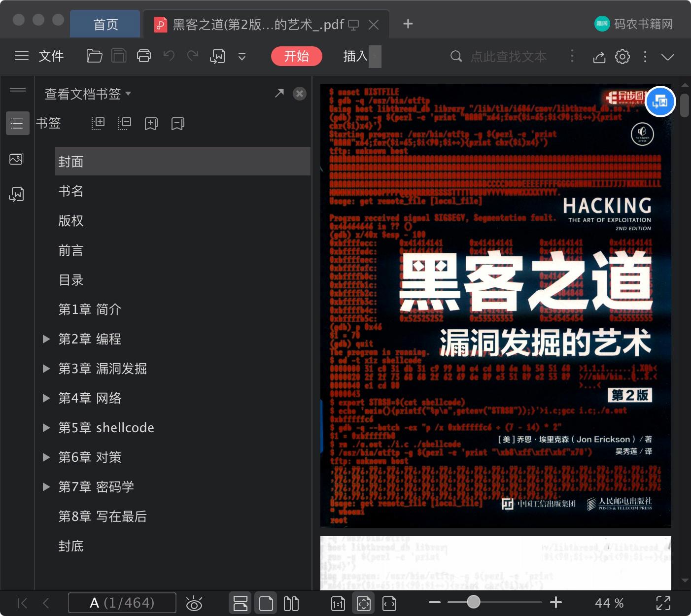Close the 黑客之道 PDF tab
This screenshot has height=616, width=691.
pos(374,25)
